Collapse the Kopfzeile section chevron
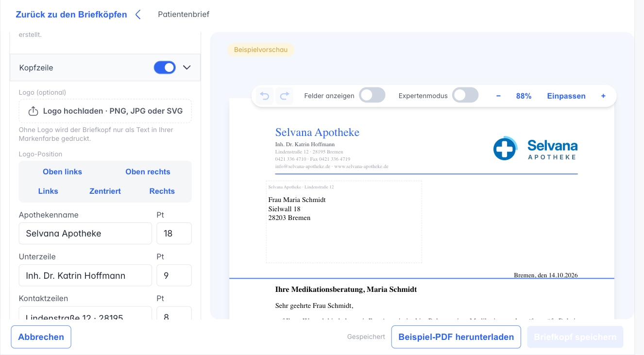Viewport: 644px width, 355px height. click(187, 68)
